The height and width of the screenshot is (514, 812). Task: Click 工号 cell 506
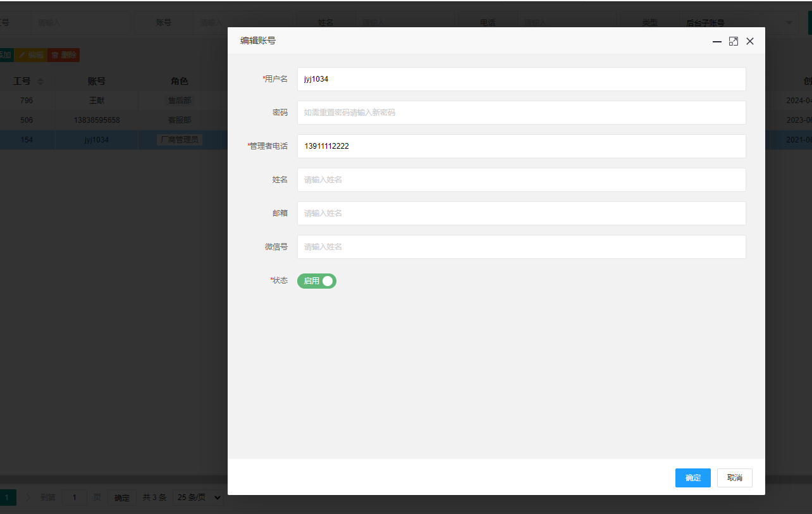tap(27, 120)
